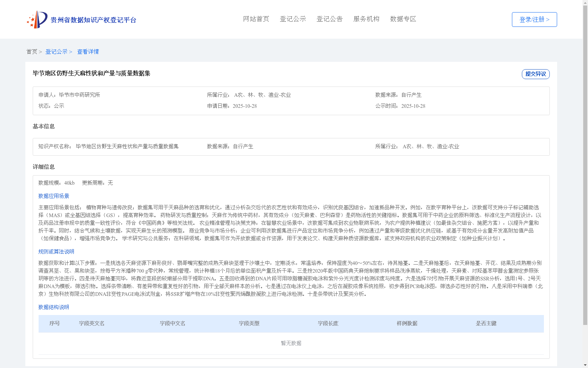
Task: Click the 登录/注册 button
Action: [534, 20]
